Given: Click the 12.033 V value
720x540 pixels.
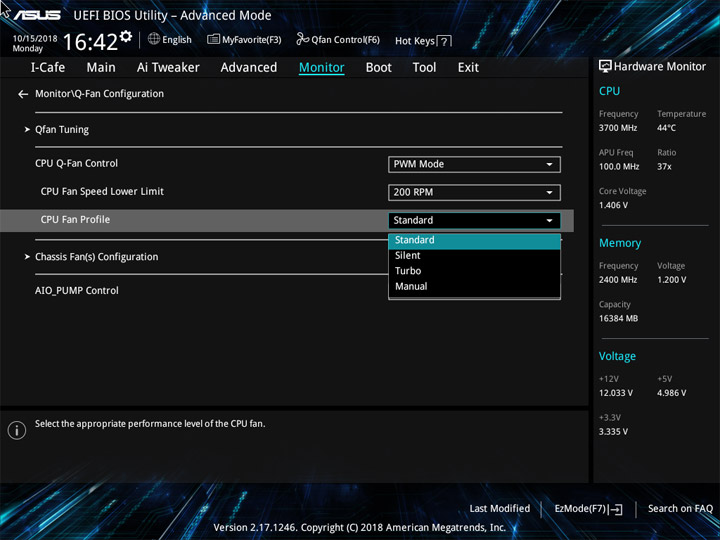Looking at the screenshot, I should tap(616, 393).
